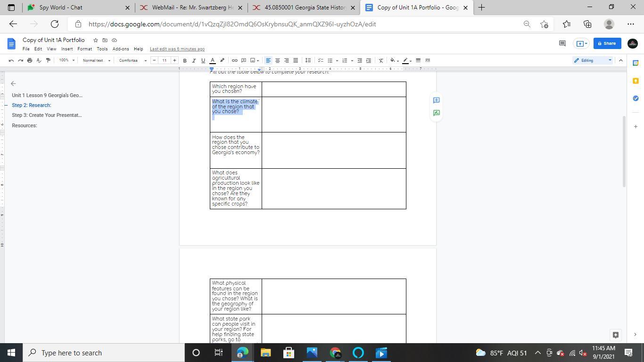Open the Insert menu

tap(67, 49)
